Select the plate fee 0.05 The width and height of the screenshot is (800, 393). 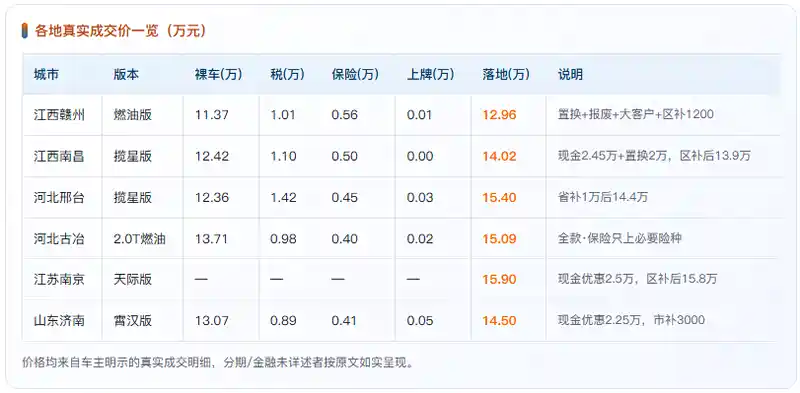[420, 321]
